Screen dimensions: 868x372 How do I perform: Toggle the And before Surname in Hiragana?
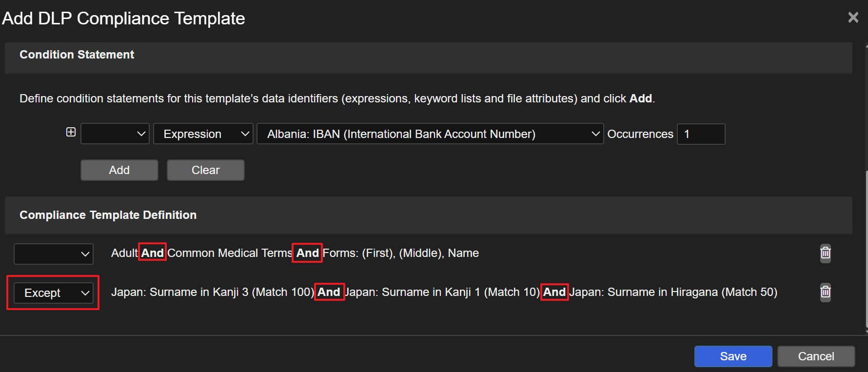tap(554, 292)
